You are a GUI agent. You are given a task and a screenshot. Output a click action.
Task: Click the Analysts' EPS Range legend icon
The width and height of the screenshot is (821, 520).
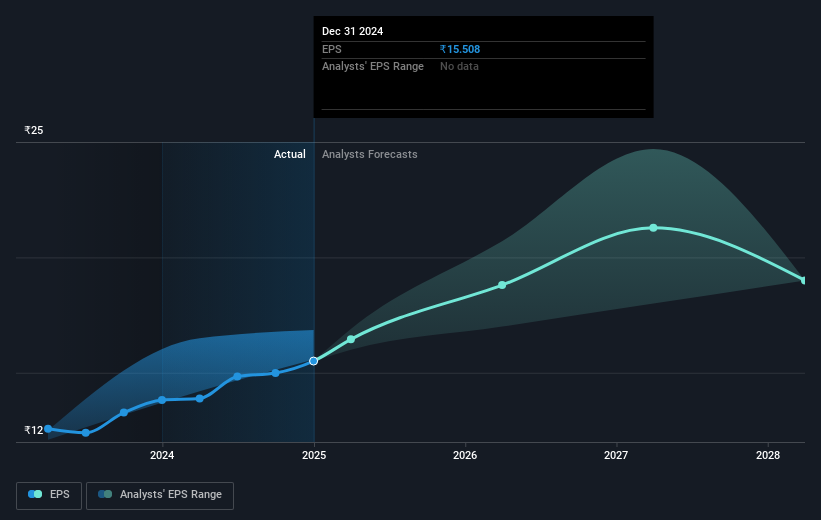point(105,494)
